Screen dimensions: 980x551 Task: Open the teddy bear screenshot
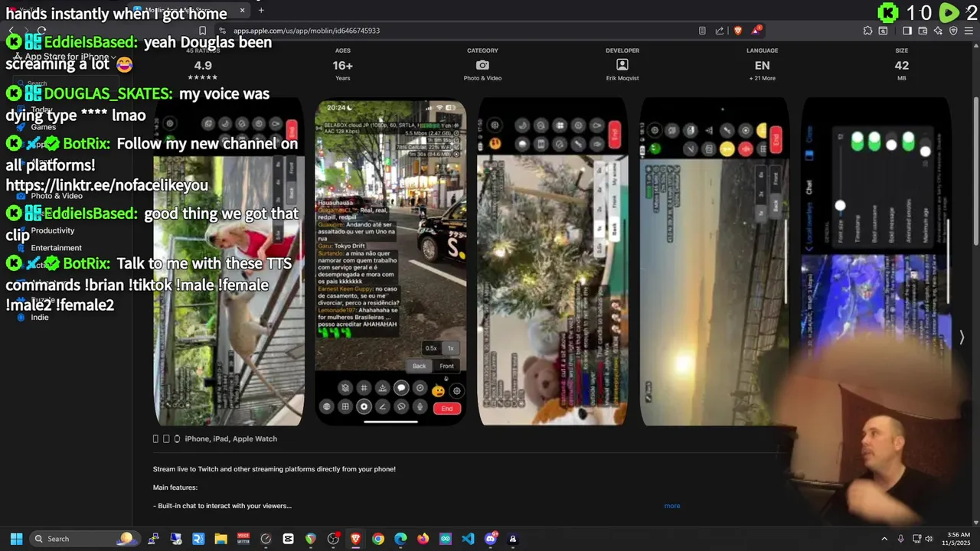click(553, 262)
